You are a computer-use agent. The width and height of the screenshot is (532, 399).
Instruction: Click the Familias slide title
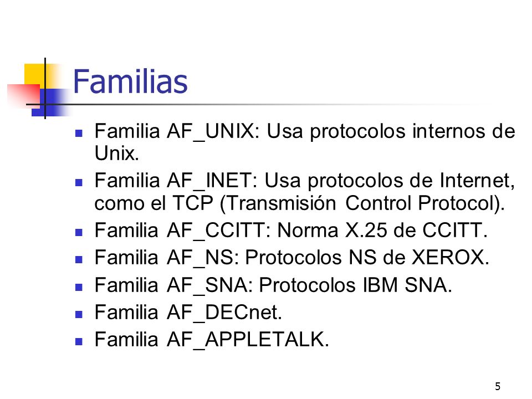click(130, 81)
